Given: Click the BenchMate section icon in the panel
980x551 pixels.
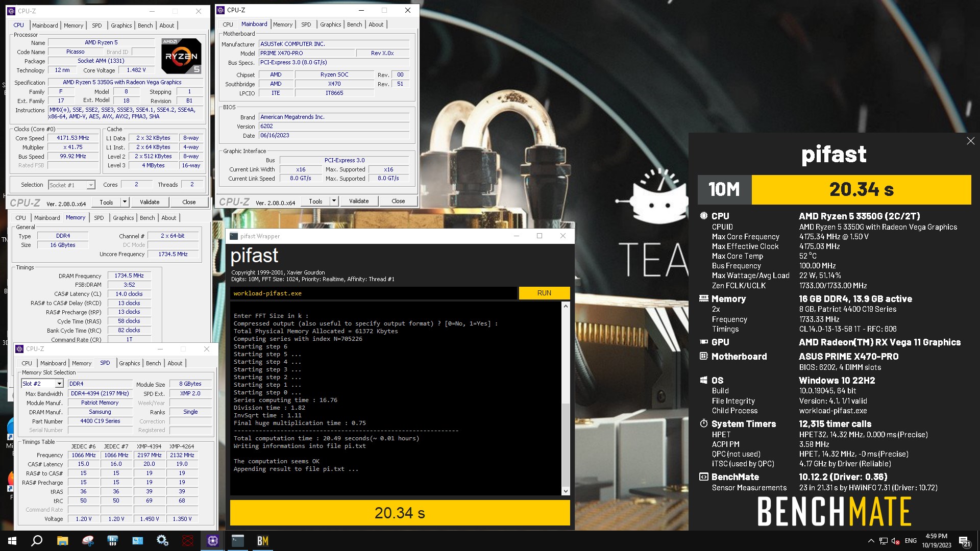Looking at the screenshot, I should [x=704, y=477].
